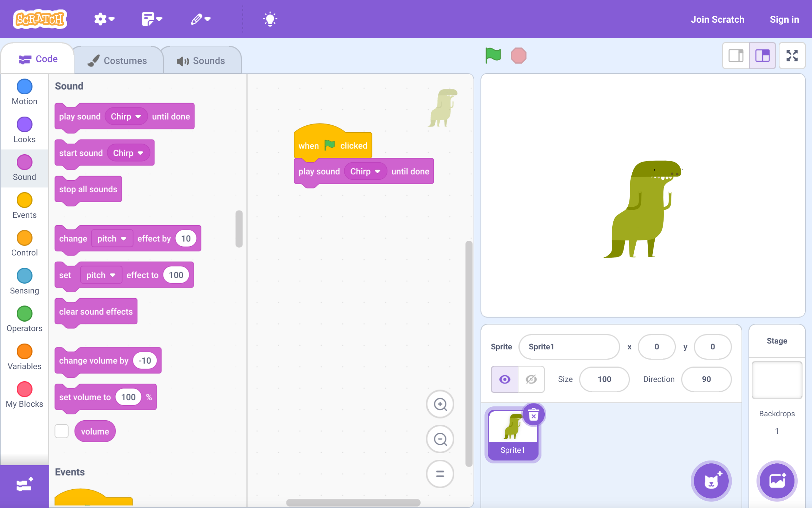The image size is (812, 508).
Task: Click the Sign in button
Action: tap(784, 19)
